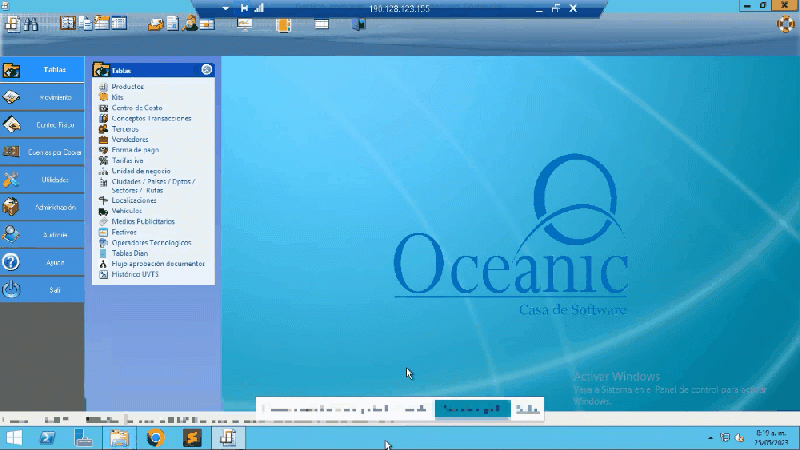
Task: Click the Administración box icon
Action: pyautogui.click(x=12, y=207)
